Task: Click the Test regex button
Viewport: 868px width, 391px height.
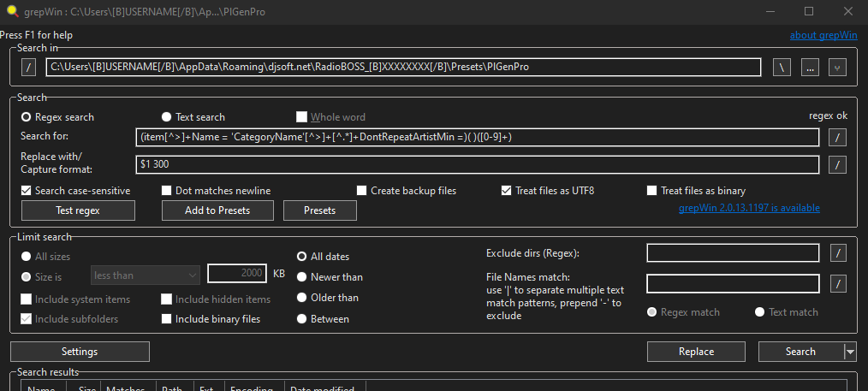Action: (x=78, y=210)
